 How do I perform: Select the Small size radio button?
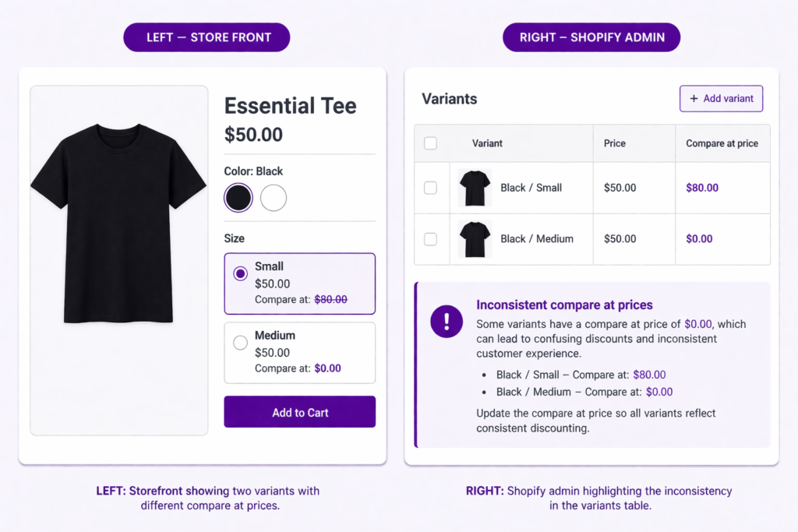242,273
